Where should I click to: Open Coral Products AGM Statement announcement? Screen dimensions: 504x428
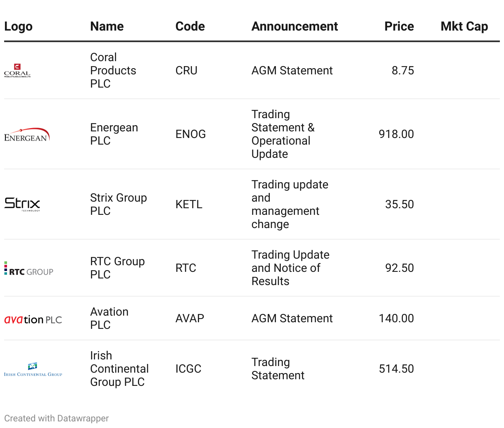click(292, 71)
